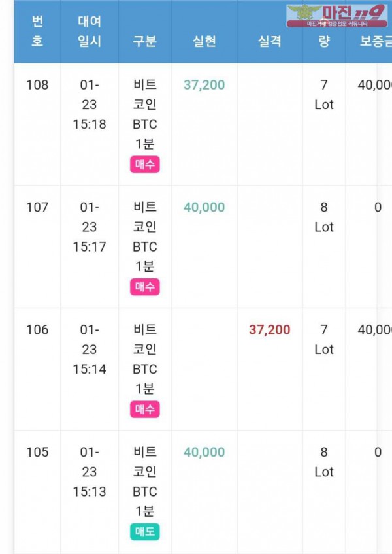The width and height of the screenshot is (392, 554).
Task: Click the 비트코인 BTC 1분 text in row 106
Action: tap(144, 359)
